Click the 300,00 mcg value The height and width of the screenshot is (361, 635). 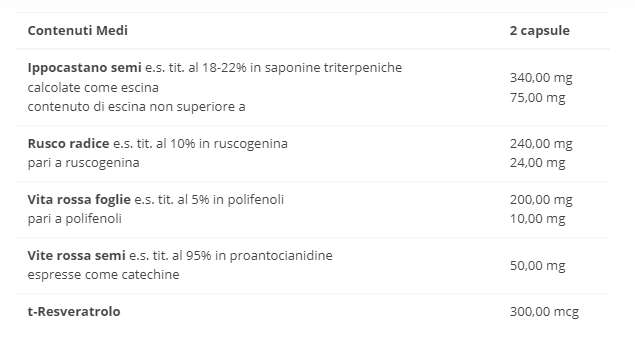[544, 312]
